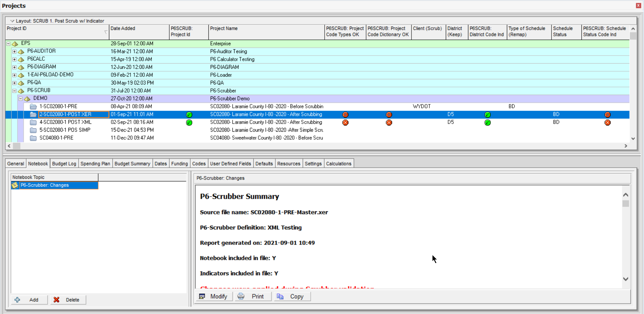Click the Modify button
This screenshot has height=314, width=644.
214,297
